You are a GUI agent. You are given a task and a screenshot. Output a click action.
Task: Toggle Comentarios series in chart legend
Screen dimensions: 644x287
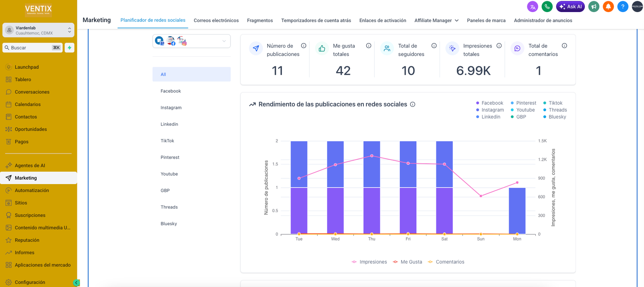point(446,262)
